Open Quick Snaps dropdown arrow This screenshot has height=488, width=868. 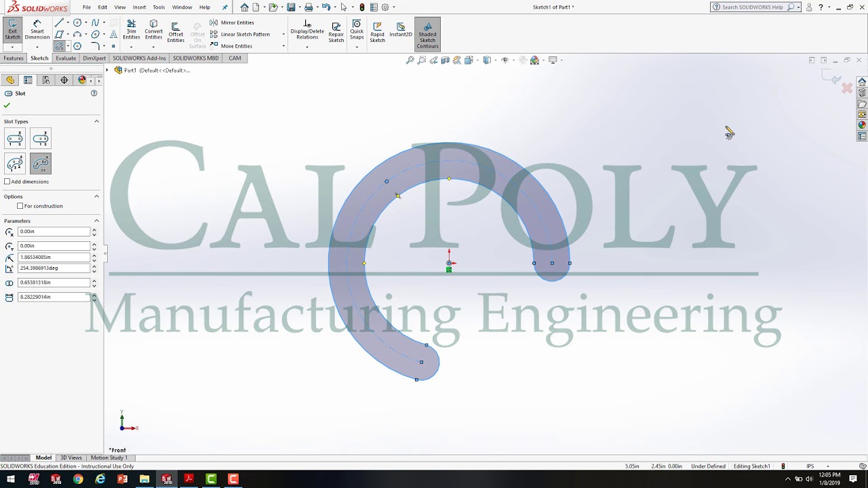(x=357, y=47)
